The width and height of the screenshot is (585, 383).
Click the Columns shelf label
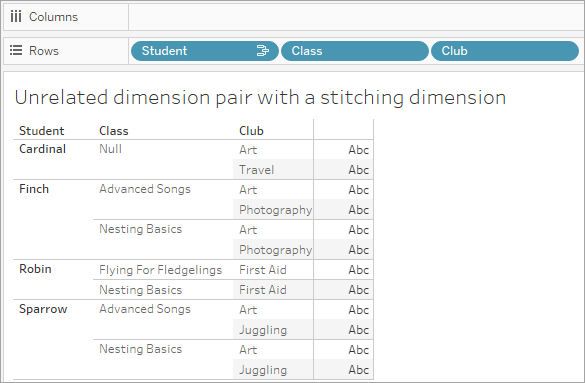pos(53,17)
